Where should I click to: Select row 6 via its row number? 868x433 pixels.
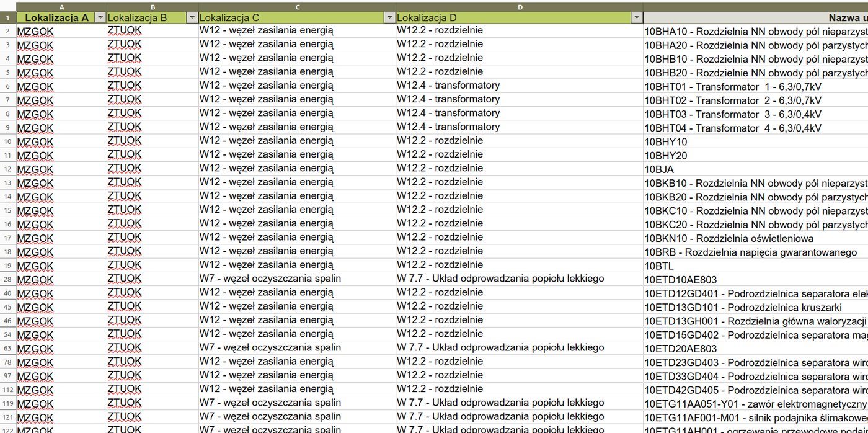(x=8, y=86)
